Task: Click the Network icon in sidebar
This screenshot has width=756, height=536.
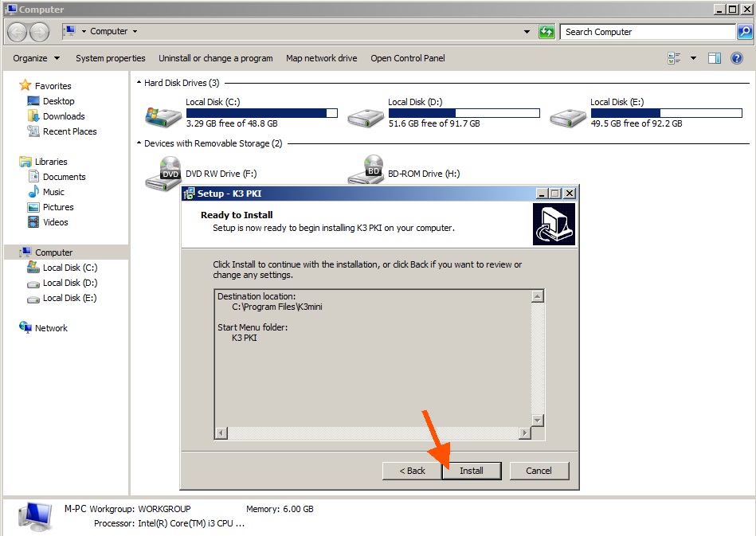Action: click(x=25, y=327)
